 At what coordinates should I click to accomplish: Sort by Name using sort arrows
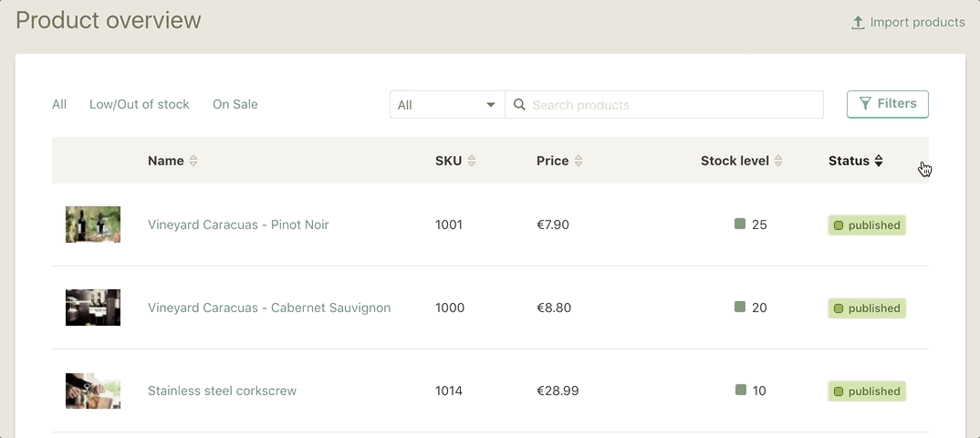pyautogui.click(x=193, y=161)
